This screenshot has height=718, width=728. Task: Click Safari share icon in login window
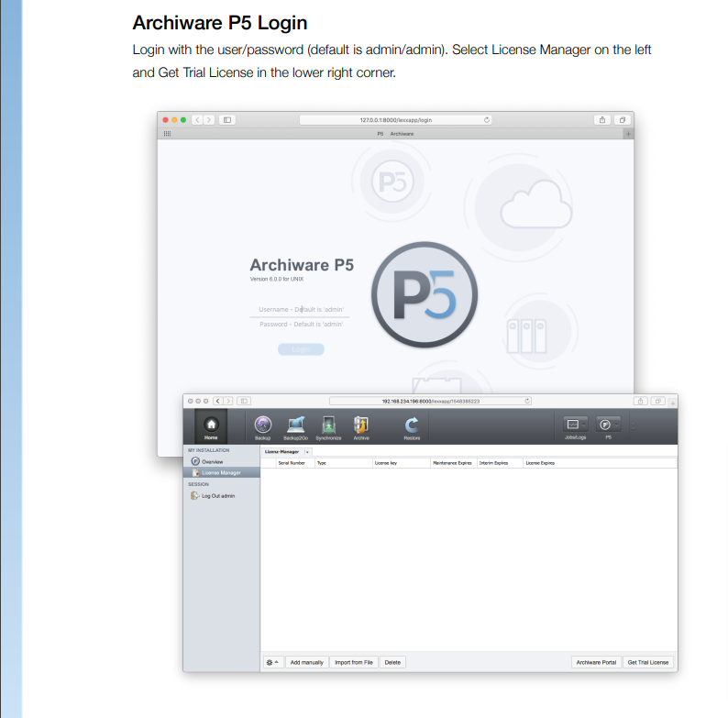click(x=601, y=119)
